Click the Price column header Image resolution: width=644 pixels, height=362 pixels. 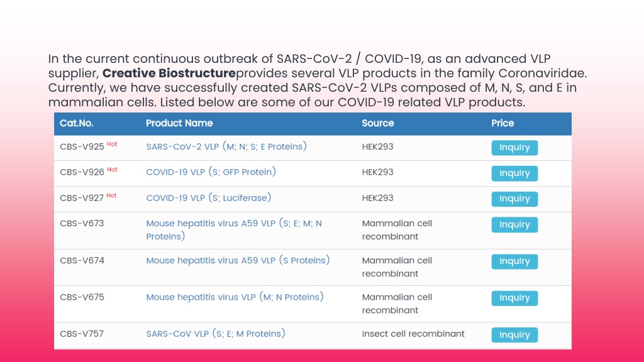coord(502,124)
